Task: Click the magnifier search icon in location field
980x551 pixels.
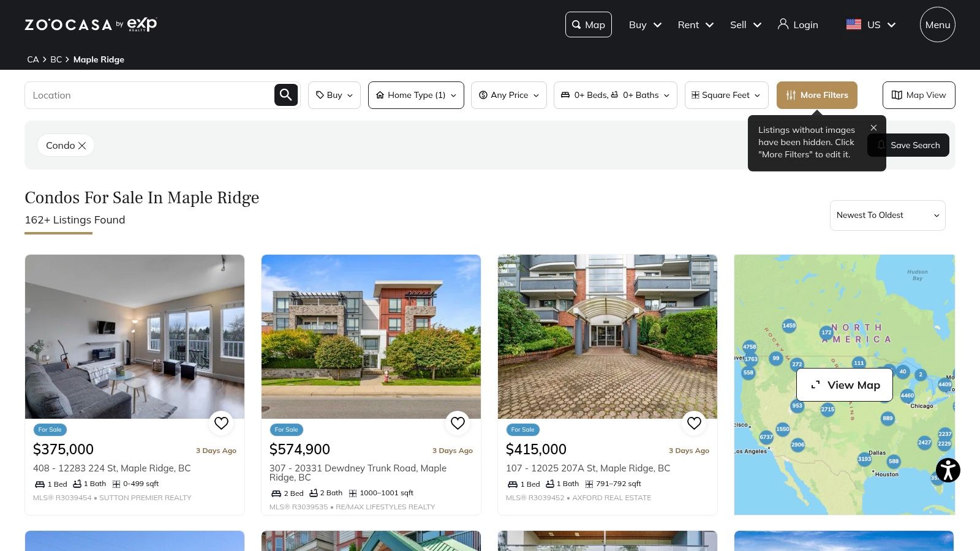Action: click(286, 95)
